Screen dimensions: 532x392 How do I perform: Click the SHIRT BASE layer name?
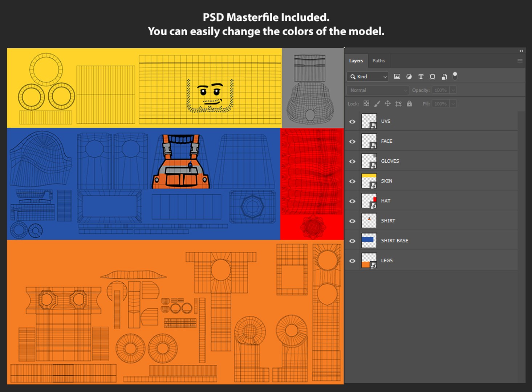(394, 241)
